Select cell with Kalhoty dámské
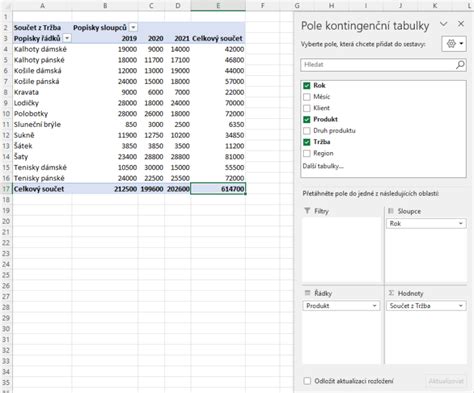474x393 pixels. click(x=42, y=49)
